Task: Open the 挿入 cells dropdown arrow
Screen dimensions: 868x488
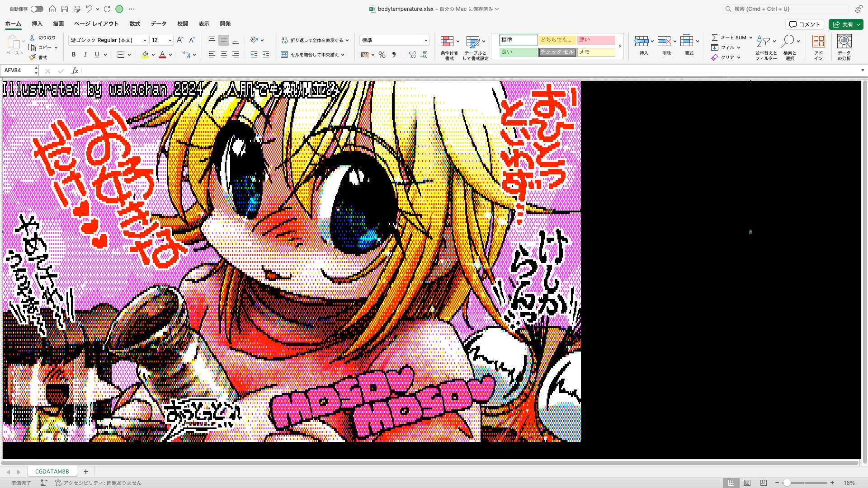Action: 652,41
